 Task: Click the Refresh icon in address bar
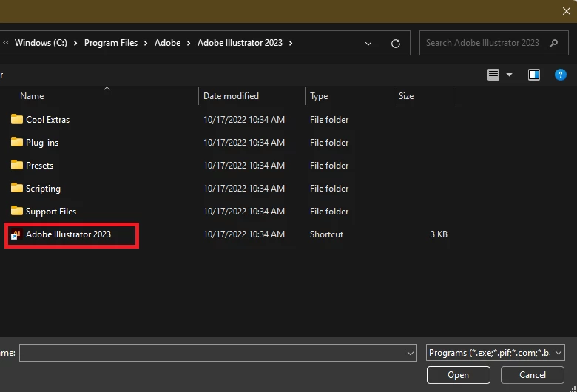click(396, 44)
